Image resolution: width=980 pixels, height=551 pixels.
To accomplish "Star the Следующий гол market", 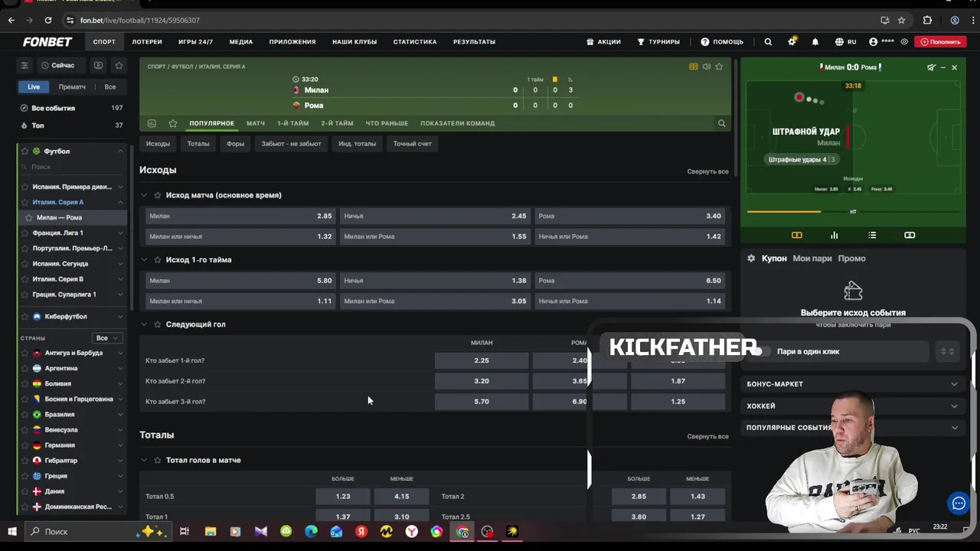I will point(158,324).
